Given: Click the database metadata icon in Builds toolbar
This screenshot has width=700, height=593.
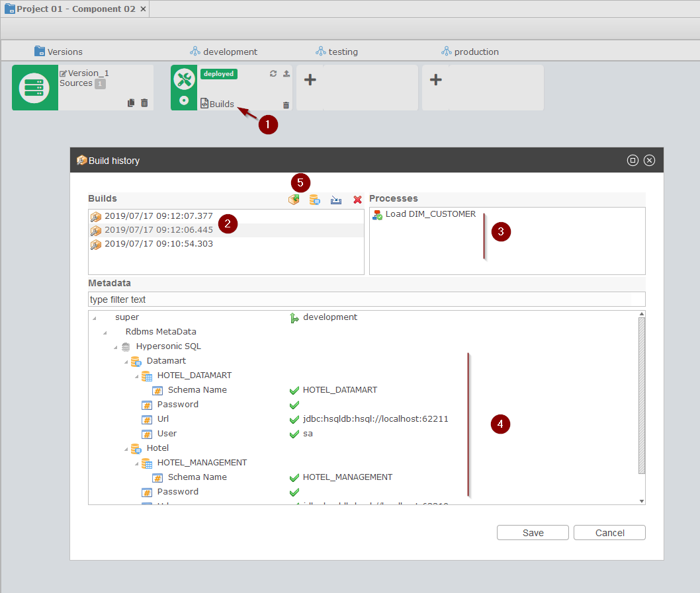Looking at the screenshot, I should pos(314,199).
